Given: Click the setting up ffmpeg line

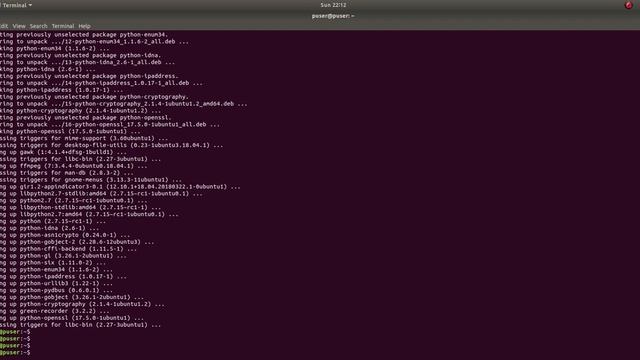Looking at the screenshot, I should tap(73, 166).
